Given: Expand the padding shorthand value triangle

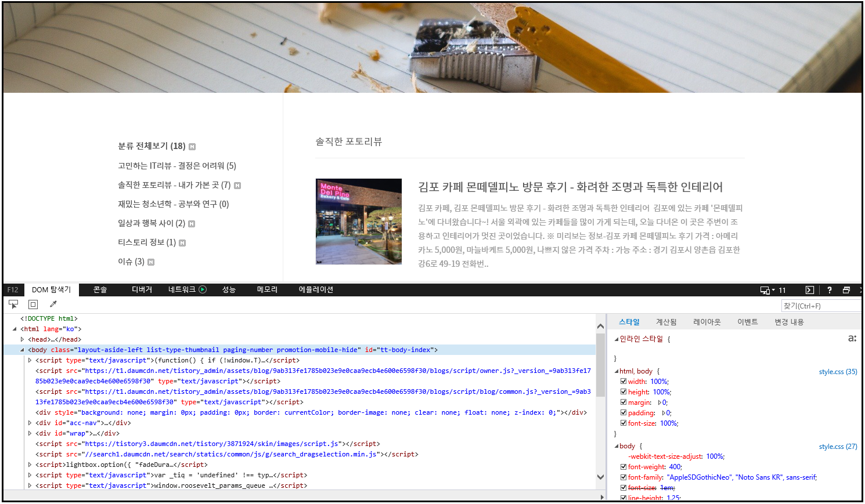Looking at the screenshot, I should (664, 413).
